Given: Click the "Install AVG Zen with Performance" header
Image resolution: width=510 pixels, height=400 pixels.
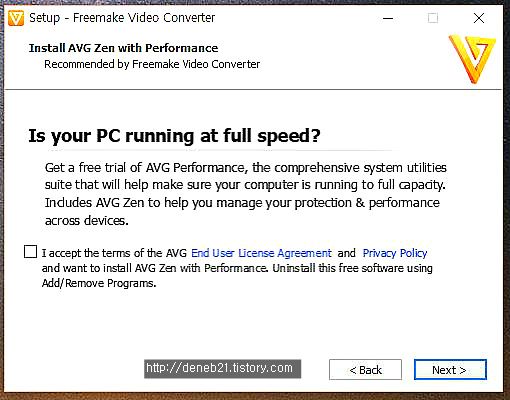Looking at the screenshot, I should point(123,48).
